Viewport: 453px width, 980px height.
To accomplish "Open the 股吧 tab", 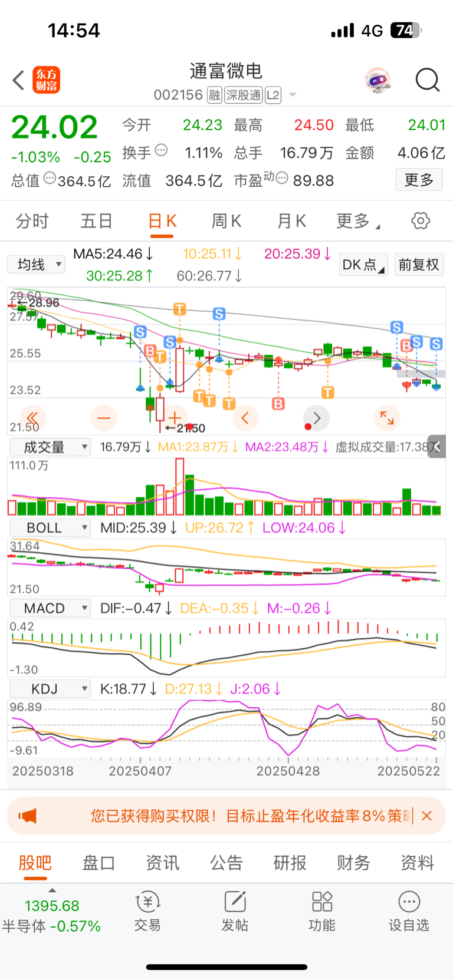I will 35,863.
